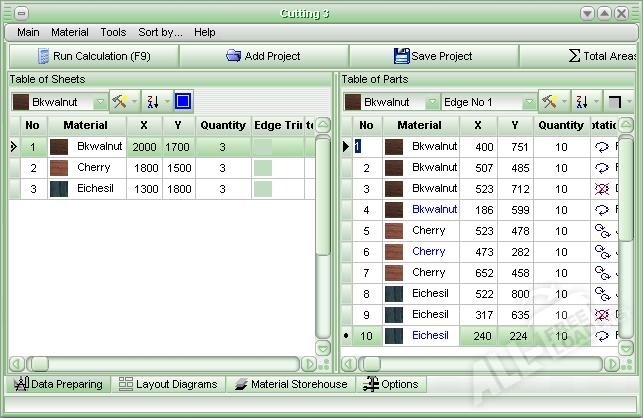643x418 pixels.
Task: Open the Bkwalnut material dropdown in Table of Sheets
Action: 100,102
